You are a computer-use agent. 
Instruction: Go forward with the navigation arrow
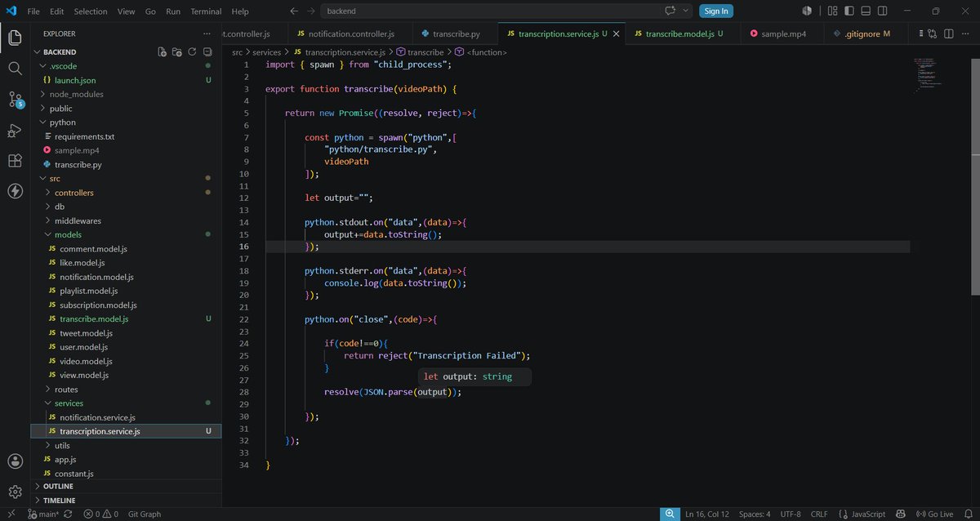tap(310, 11)
